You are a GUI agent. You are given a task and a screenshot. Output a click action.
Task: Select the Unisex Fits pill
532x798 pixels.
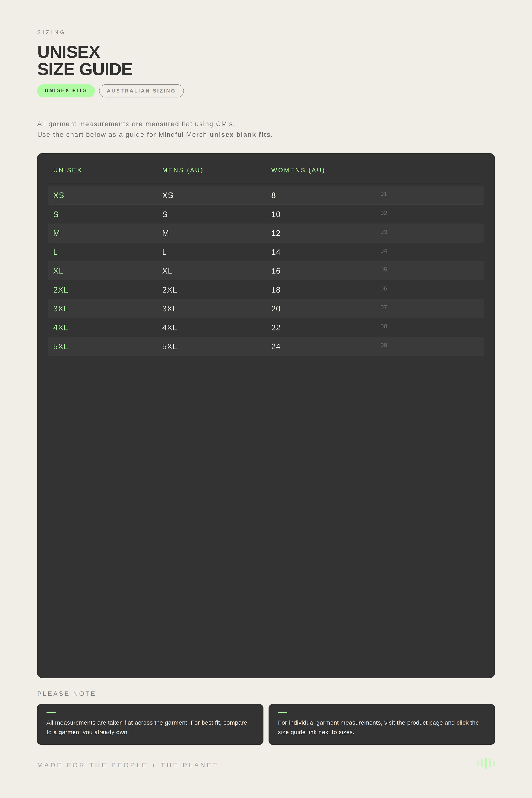pos(66,90)
